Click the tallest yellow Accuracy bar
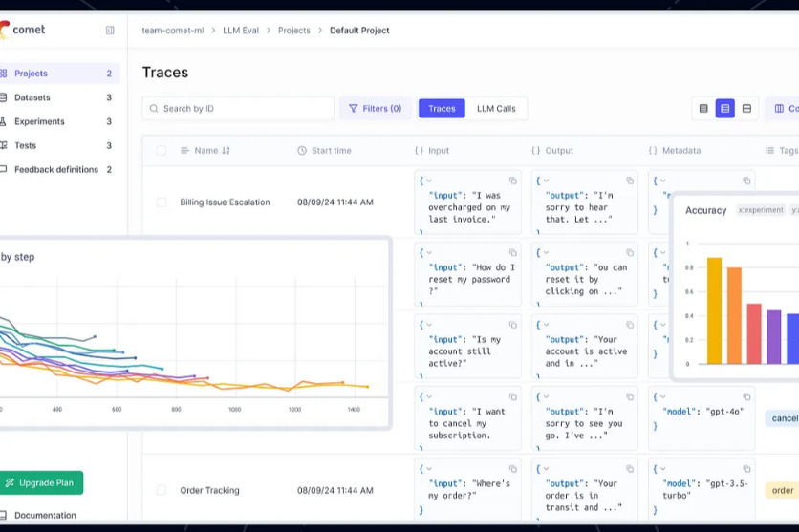The image size is (799, 532). [x=714, y=310]
